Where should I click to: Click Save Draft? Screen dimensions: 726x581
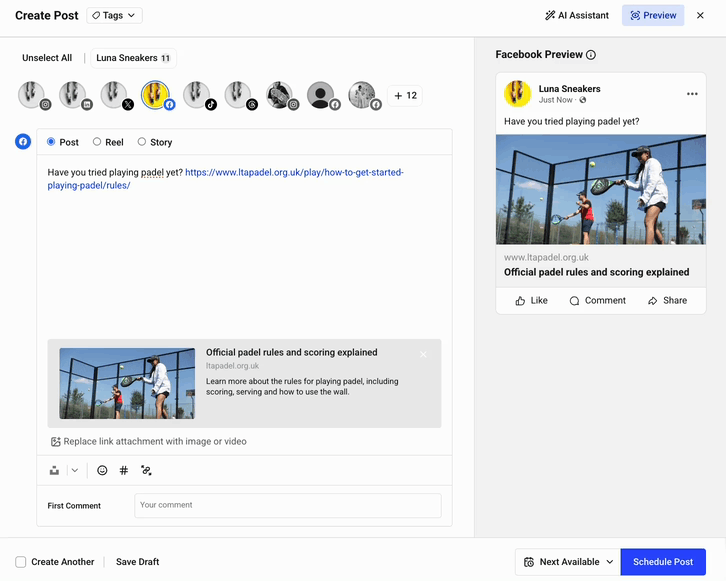(x=138, y=562)
